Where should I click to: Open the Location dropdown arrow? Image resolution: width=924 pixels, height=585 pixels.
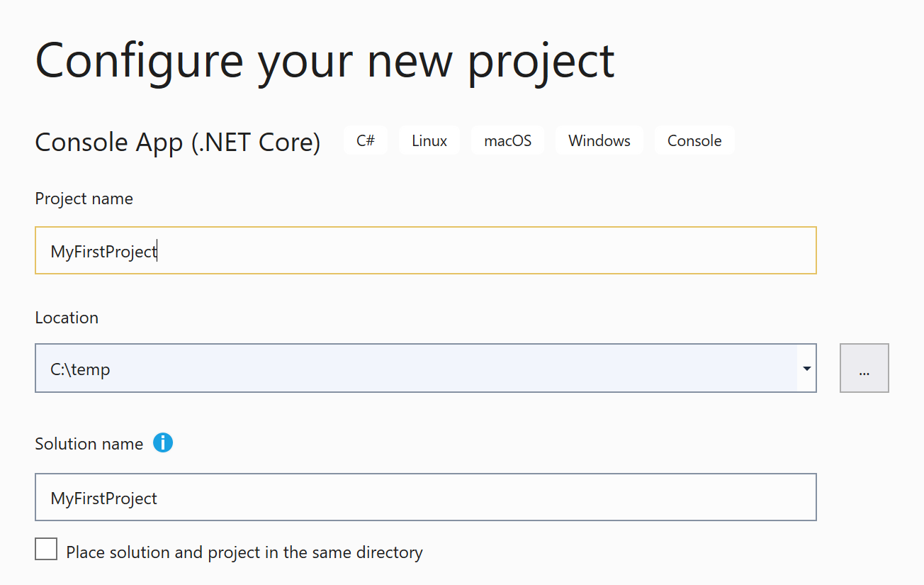(806, 369)
